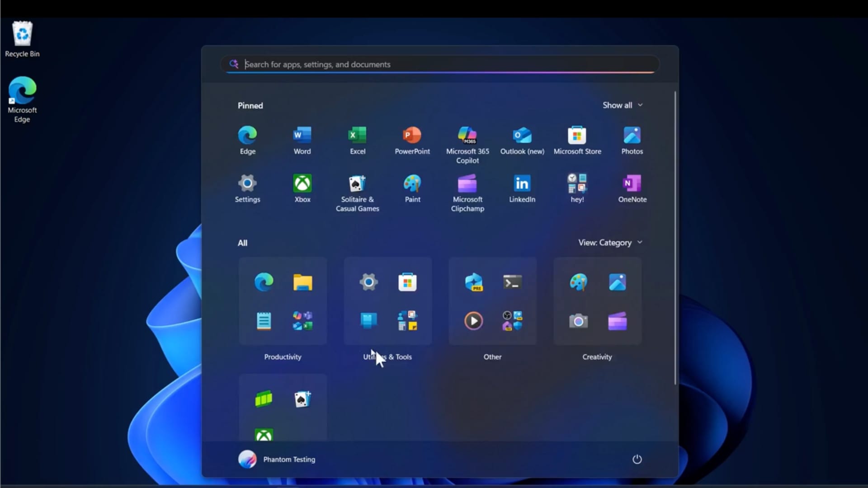Click the Creativity category label
Viewport: 868px width, 488px height.
tap(597, 357)
